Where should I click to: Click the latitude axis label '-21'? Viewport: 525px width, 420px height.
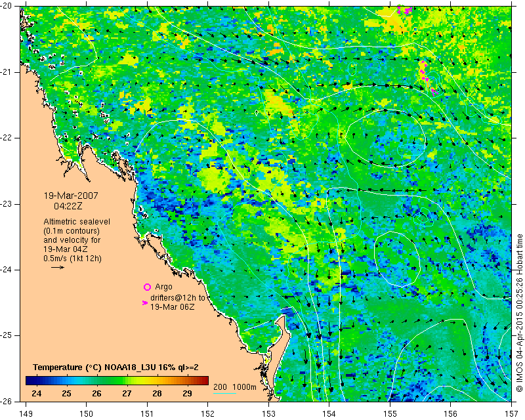point(6,72)
